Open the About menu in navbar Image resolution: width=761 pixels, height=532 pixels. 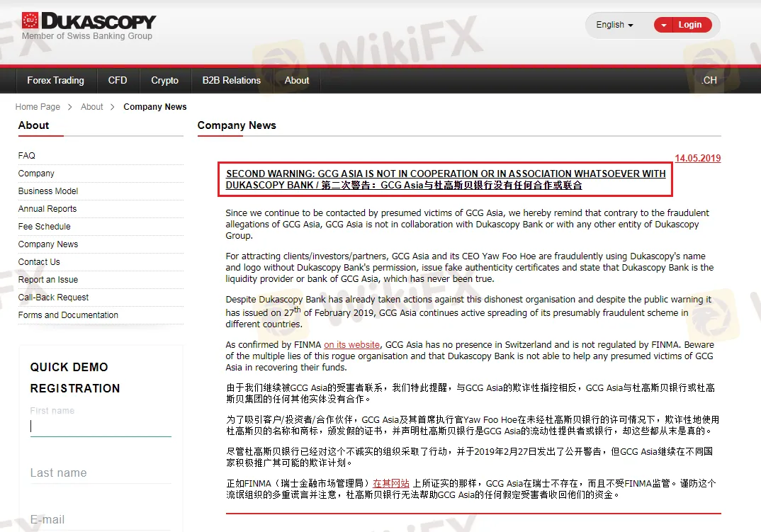[297, 81]
